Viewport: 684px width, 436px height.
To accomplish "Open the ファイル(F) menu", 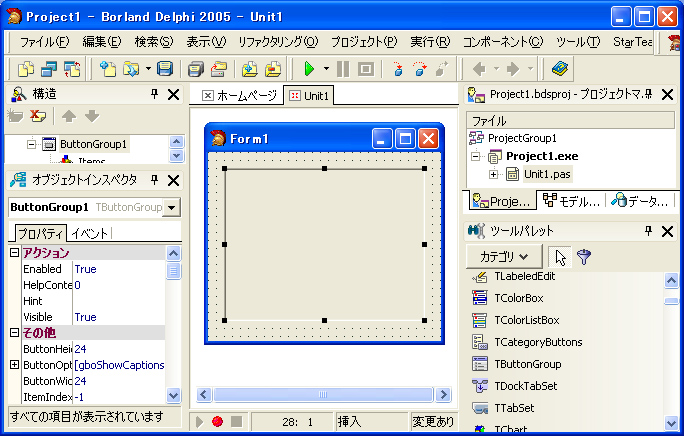I will click(x=44, y=42).
